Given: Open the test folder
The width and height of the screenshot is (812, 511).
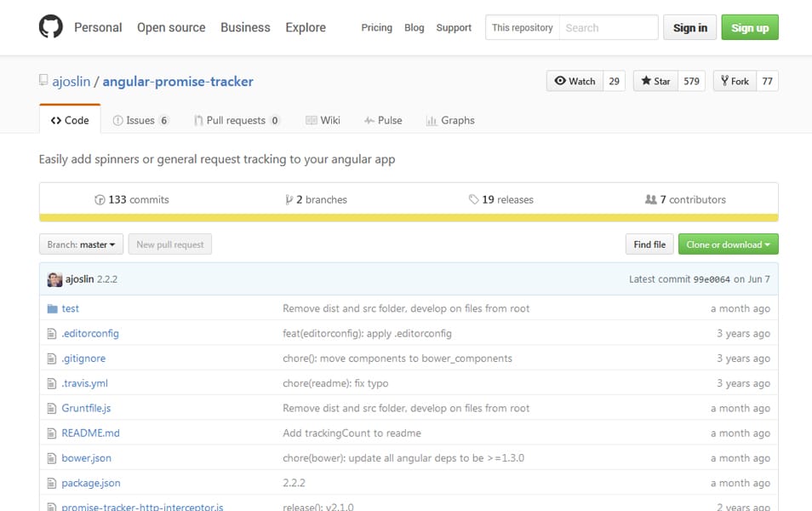Looking at the screenshot, I should click(71, 309).
